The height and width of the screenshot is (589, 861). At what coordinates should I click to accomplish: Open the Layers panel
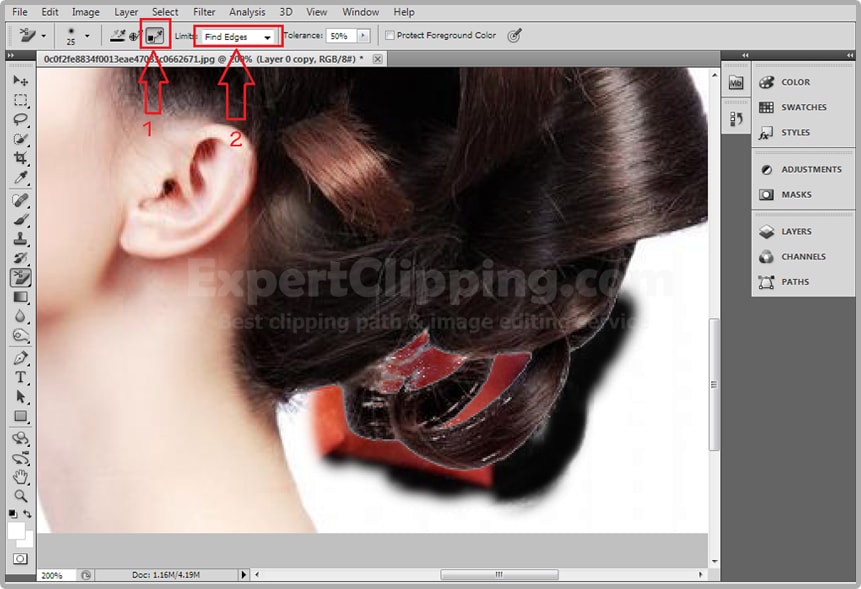pyautogui.click(x=796, y=231)
